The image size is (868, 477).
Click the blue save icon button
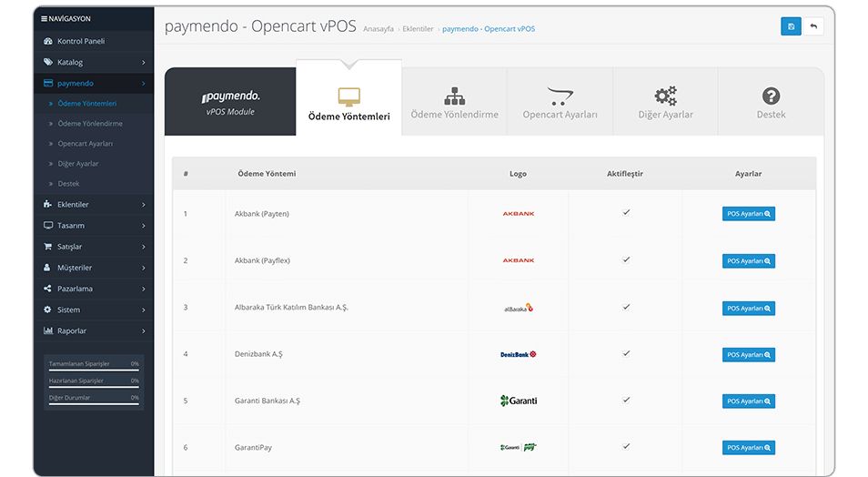(x=791, y=26)
